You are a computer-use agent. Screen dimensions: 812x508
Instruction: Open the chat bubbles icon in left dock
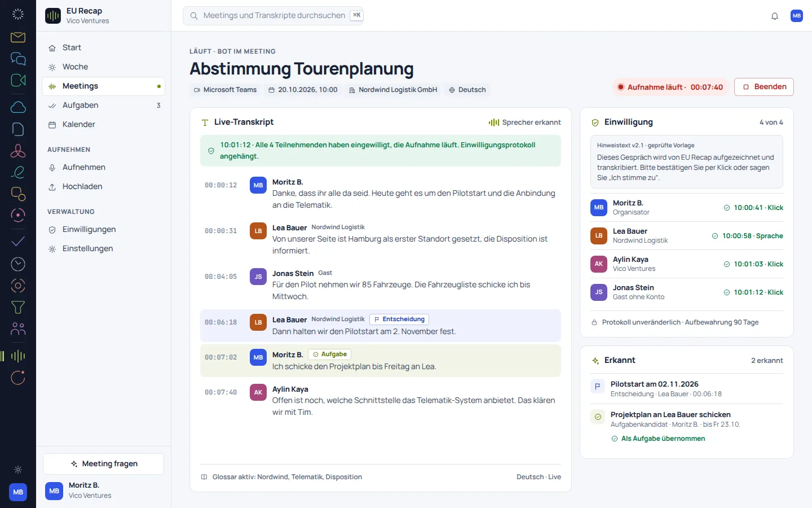coord(18,59)
